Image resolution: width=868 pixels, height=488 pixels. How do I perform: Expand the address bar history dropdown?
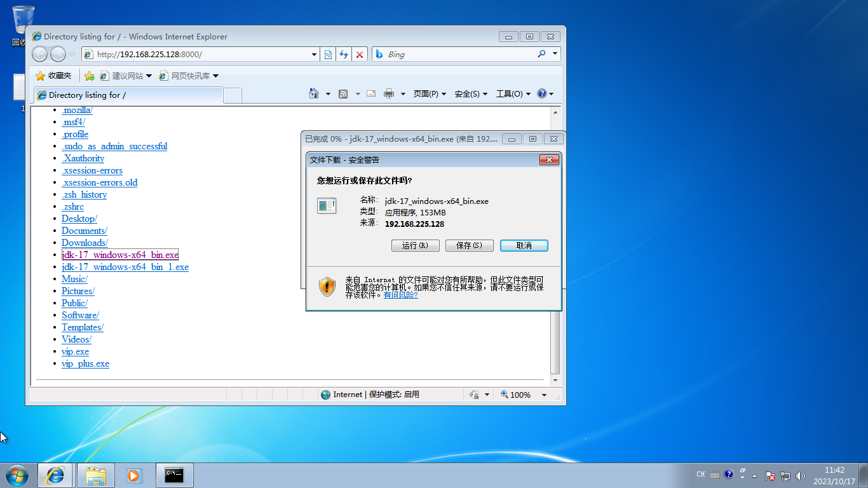click(313, 54)
